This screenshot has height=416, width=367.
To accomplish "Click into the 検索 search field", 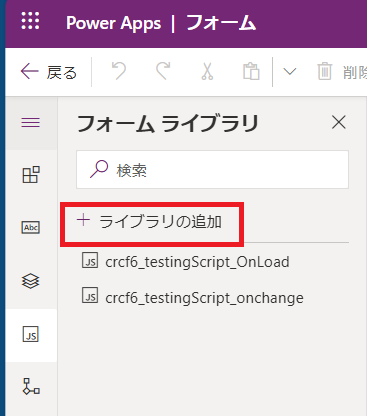I will (212, 170).
